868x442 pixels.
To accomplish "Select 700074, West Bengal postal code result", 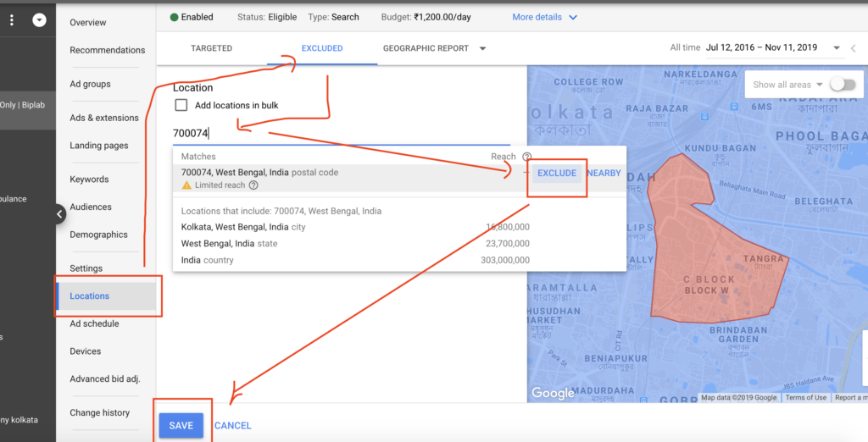I will (352, 178).
